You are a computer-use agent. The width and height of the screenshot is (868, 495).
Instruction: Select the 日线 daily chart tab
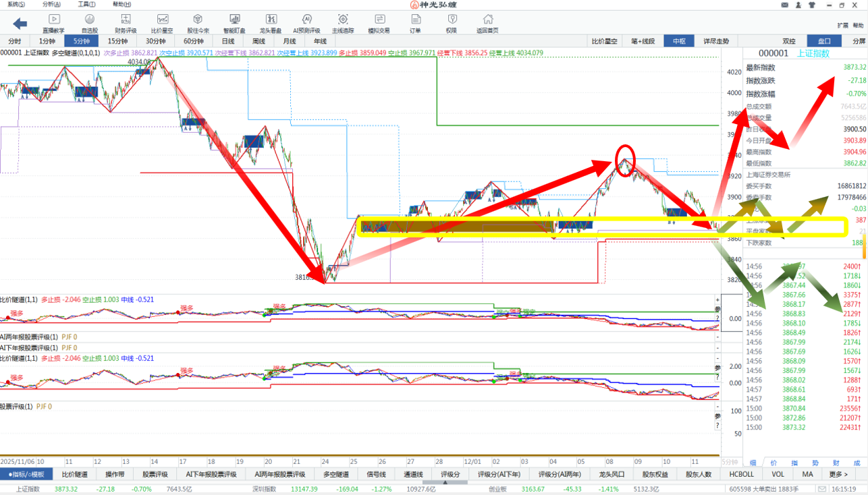pyautogui.click(x=229, y=41)
